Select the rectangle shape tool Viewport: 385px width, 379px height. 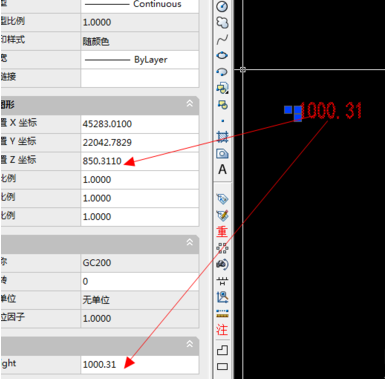pyautogui.click(x=222, y=367)
